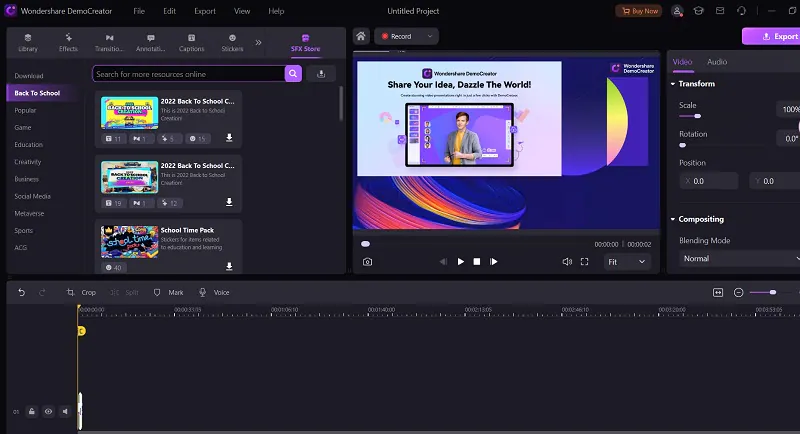Click the Rotation slider handle
This screenshot has width=800, height=434.
click(x=683, y=145)
